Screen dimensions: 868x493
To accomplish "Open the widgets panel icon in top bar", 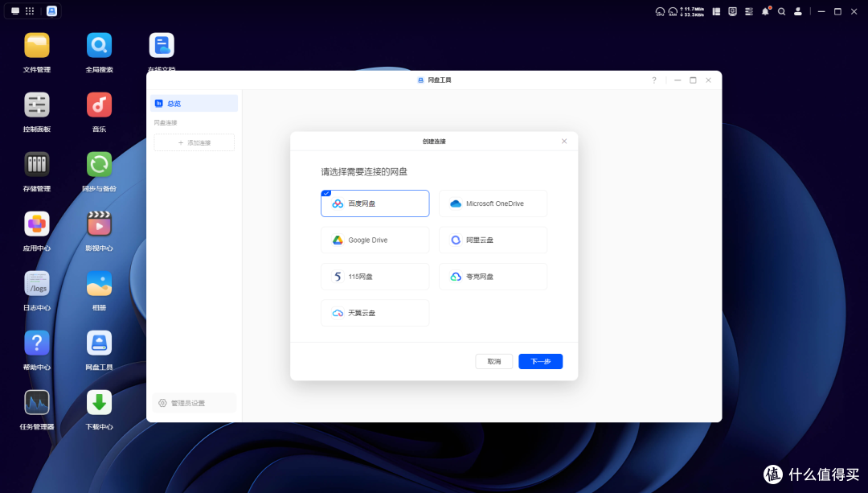I will 716,11.
